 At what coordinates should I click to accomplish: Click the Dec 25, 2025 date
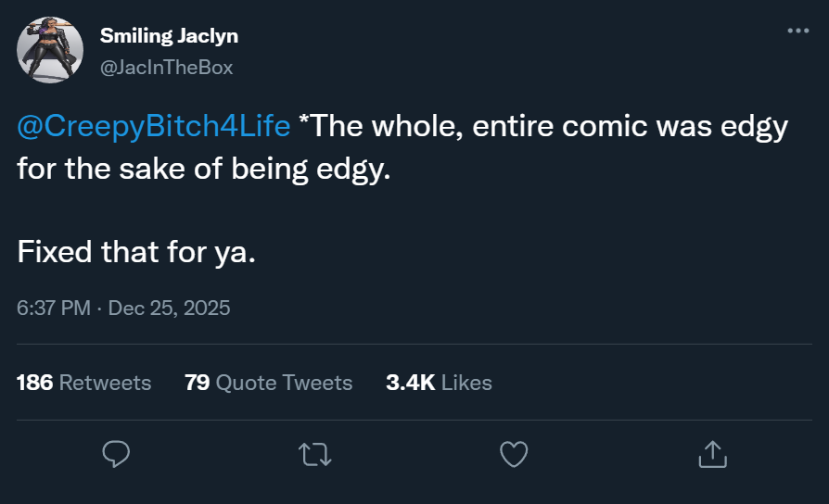coord(169,308)
